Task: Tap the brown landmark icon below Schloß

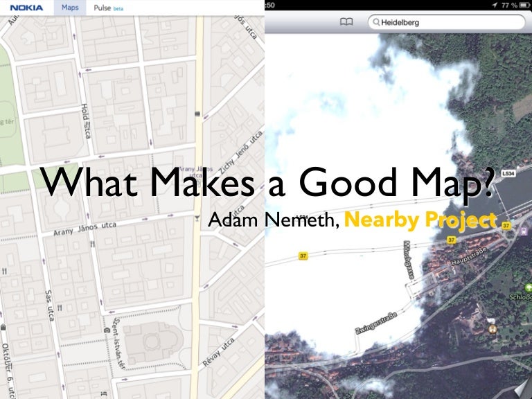Action: pyautogui.click(x=493, y=326)
